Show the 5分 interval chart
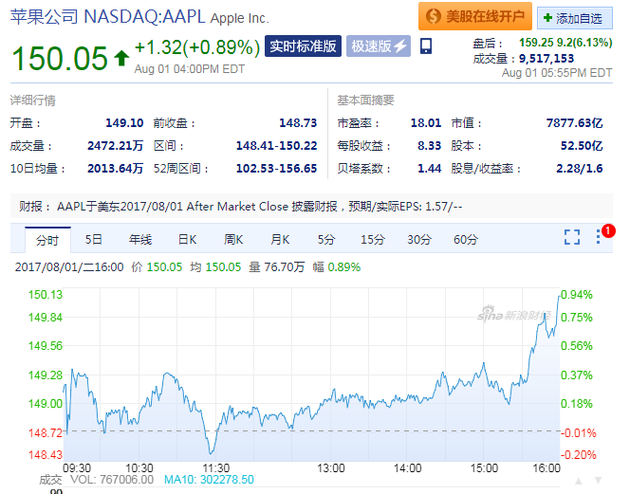The width and height of the screenshot is (630, 494). pos(326,240)
